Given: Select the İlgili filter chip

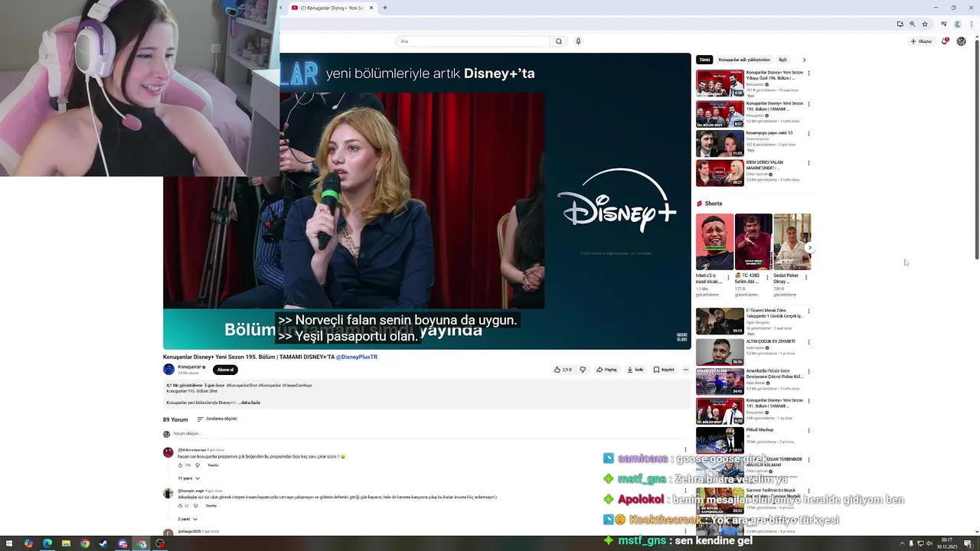Looking at the screenshot, I should coord(782,60).
